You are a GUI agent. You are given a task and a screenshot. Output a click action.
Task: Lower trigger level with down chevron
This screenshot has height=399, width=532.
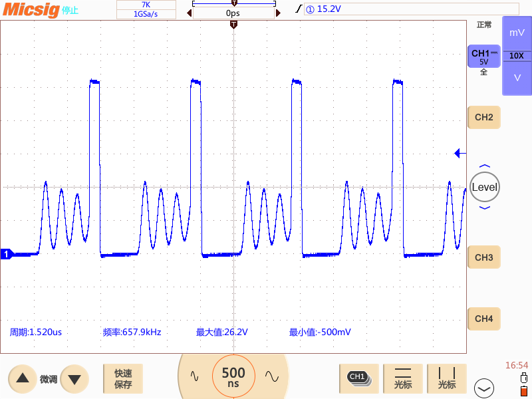click(x=485, y=207)
